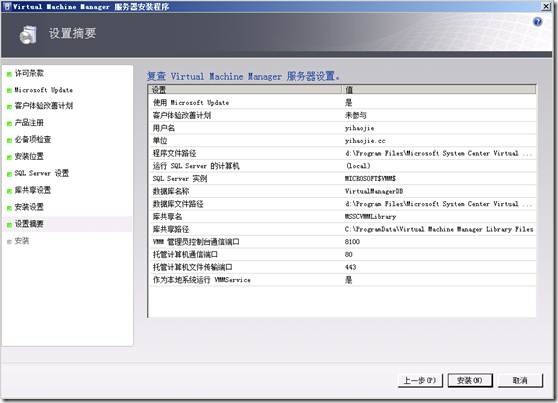Screen dimensions: 558x403
Task: Click the 443 port value
Action: tap(351, 267)
